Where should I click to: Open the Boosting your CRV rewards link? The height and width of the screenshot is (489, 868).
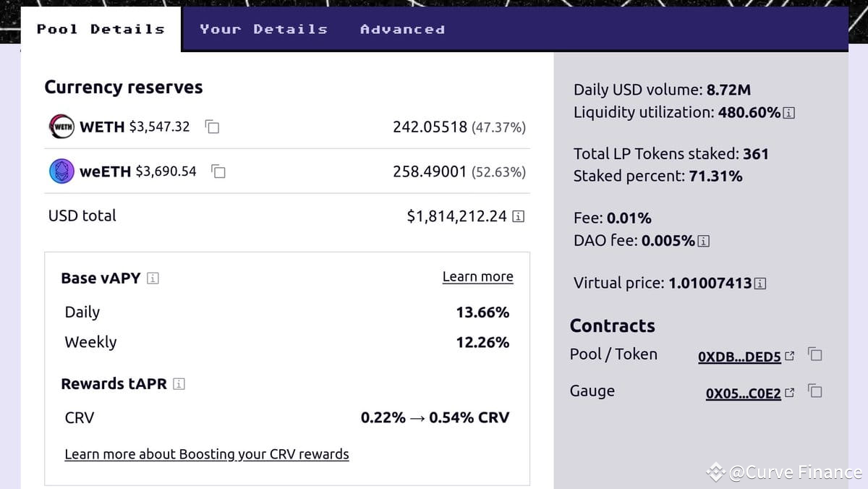(x=207, y=454)
